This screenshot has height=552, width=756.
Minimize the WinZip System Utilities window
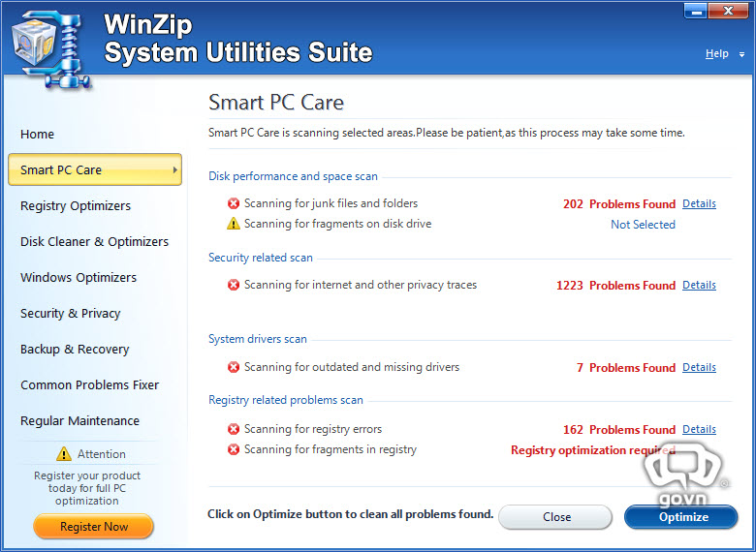pos(696,12)
